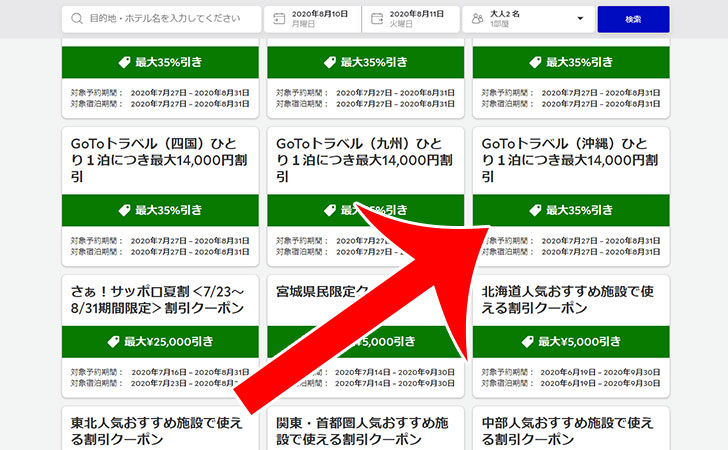Select the 対象予約期間 line on the 沖縄 card
The height and width of the screenshot is (450, 728).
[x=571, y=241]
